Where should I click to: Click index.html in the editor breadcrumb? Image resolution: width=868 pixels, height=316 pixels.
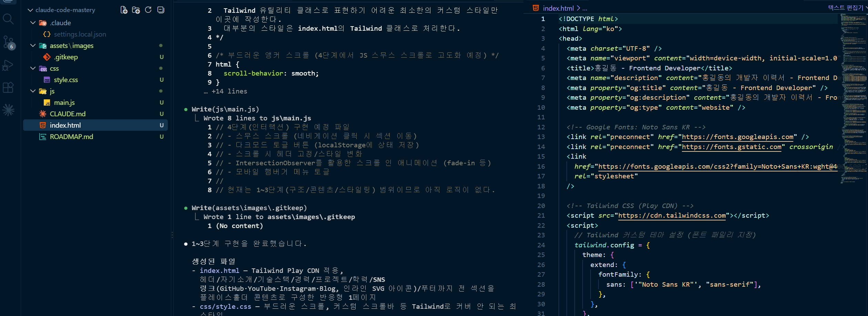point(558,8)
